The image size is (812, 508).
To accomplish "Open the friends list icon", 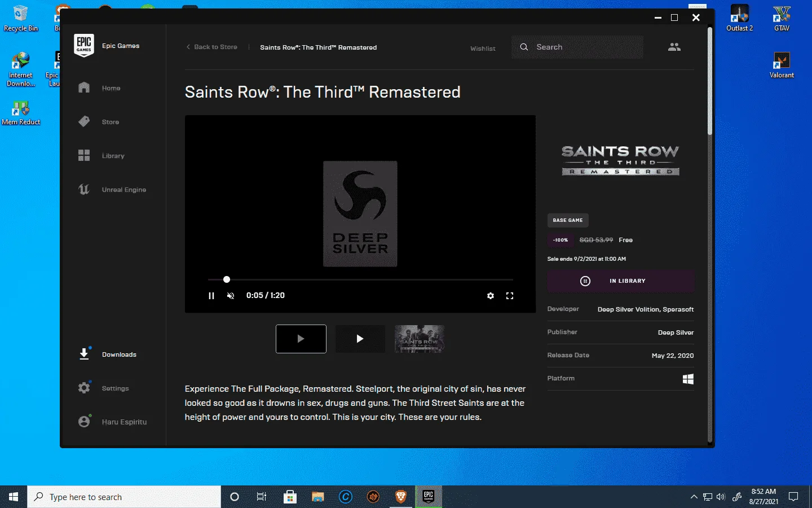I will (x=674, y=47).
